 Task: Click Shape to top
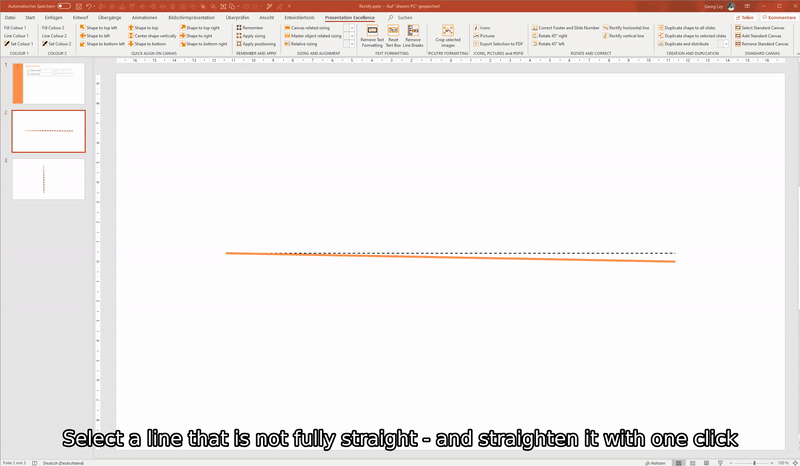(143, 28)
